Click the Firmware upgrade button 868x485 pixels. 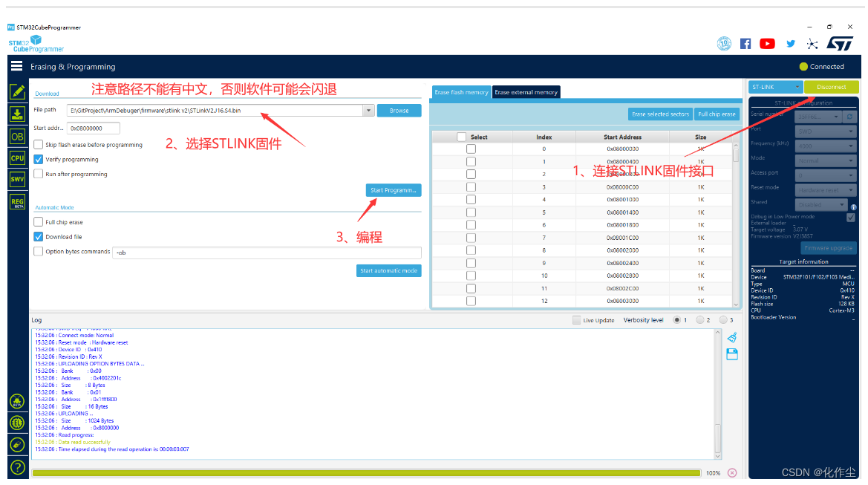pyautogui.click(x=829, y=248)
